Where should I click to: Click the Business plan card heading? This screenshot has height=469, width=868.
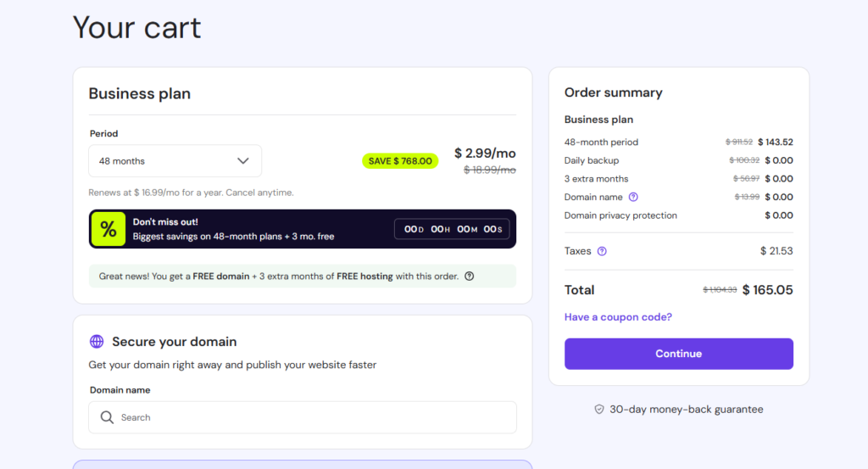(140, 93)
